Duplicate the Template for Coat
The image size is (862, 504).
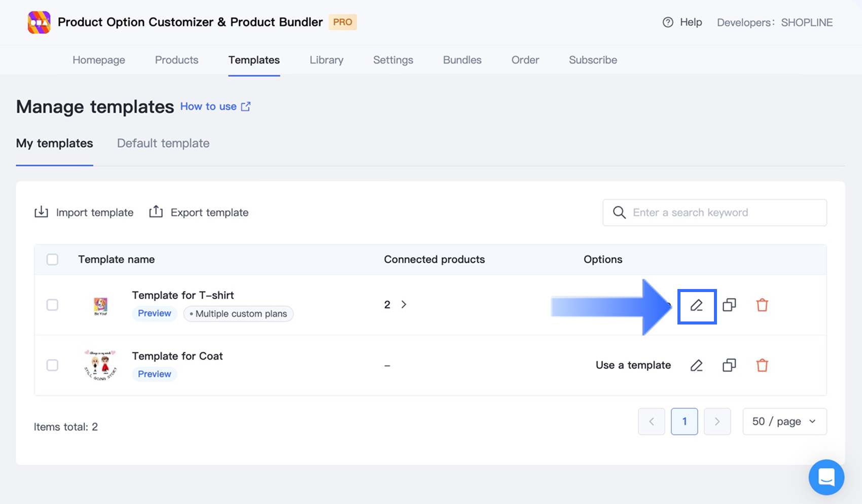[x=729, y=366]
